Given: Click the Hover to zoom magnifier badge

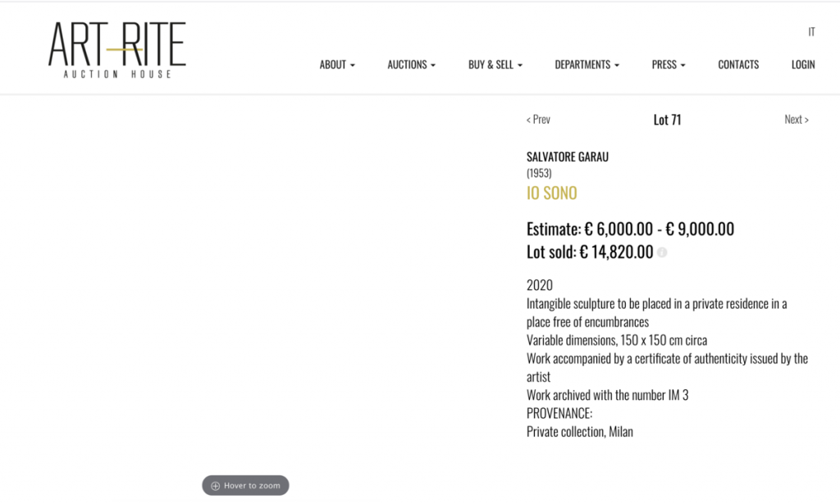Looking at the screenshot, I should click(245, 485).
